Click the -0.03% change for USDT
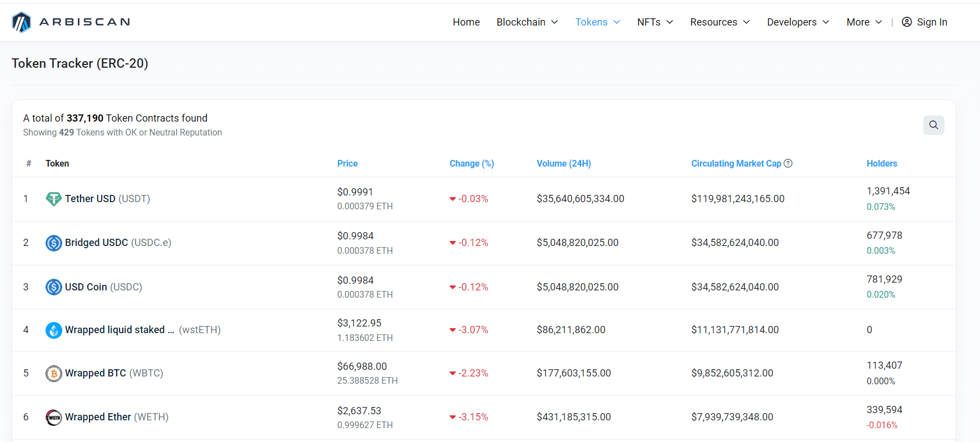Viewport: 980px width, 442px height. 469,199
